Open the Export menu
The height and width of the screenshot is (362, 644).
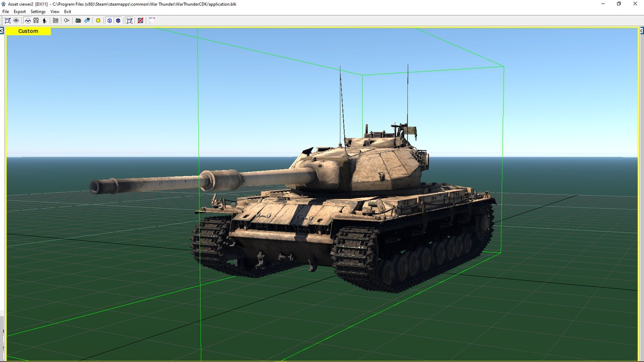tap(20, 12)
